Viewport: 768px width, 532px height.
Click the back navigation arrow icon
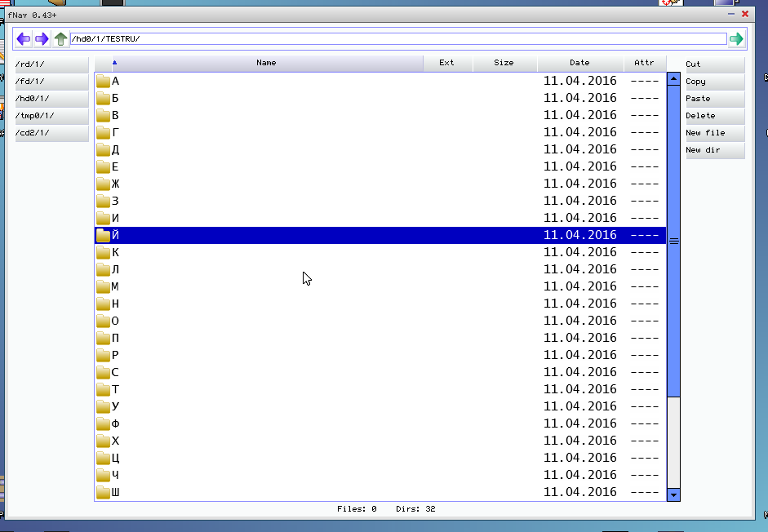[24, 39]
